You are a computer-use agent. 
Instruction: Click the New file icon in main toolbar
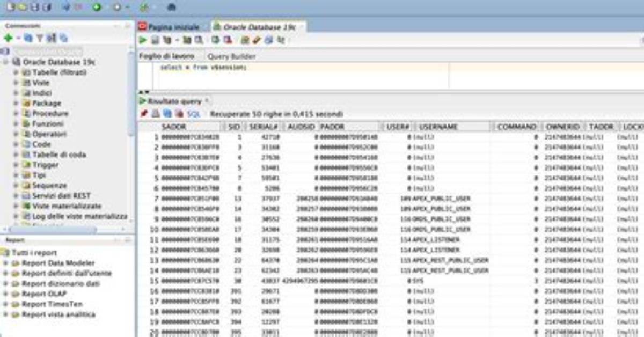click(11, 7)
